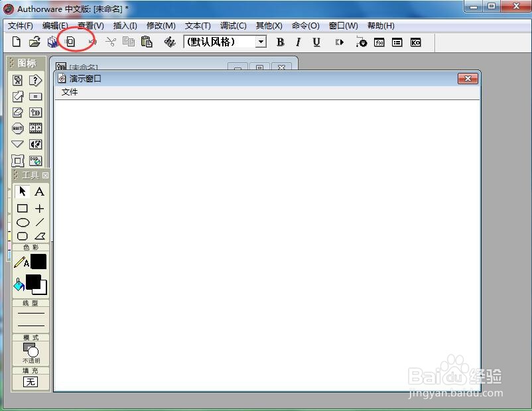Select the Erase icon in palette
532x411 pixels.
coord(18,112)
